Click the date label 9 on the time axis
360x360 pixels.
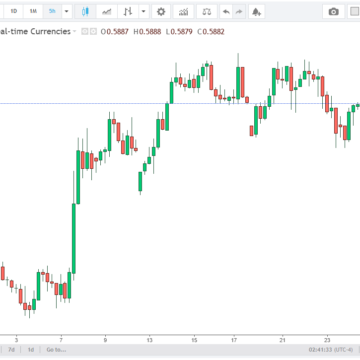(x=105, y=340)
